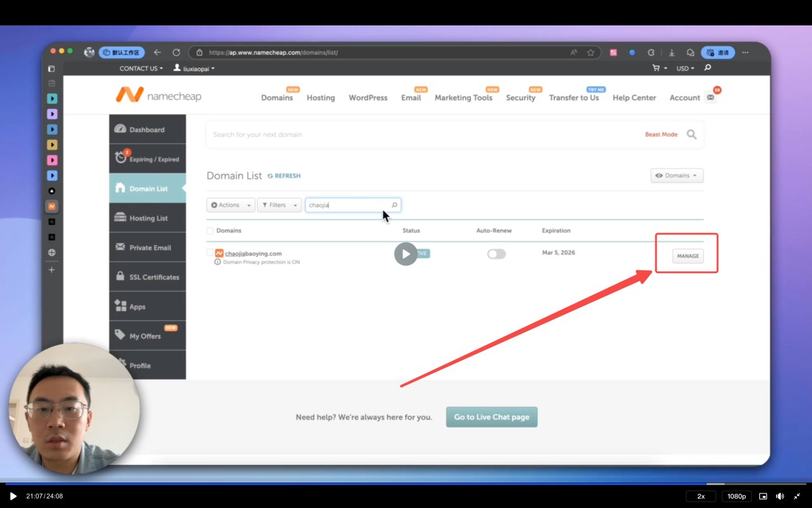Open the Hosting List sidebar item
Image resolution: width=812 pixels, height=508 pixels.
point(148,218)
